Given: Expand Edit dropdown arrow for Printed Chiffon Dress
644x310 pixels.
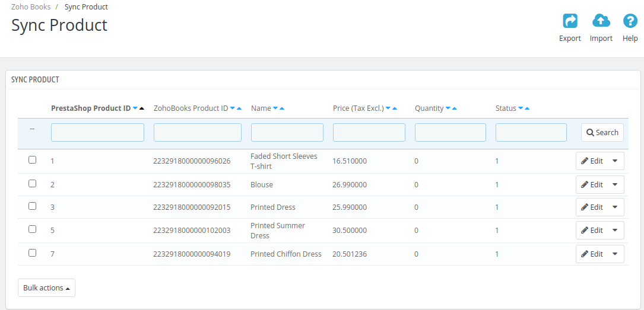Looking at the screenshot, I should pyautogui.click(x=615, y=254).
